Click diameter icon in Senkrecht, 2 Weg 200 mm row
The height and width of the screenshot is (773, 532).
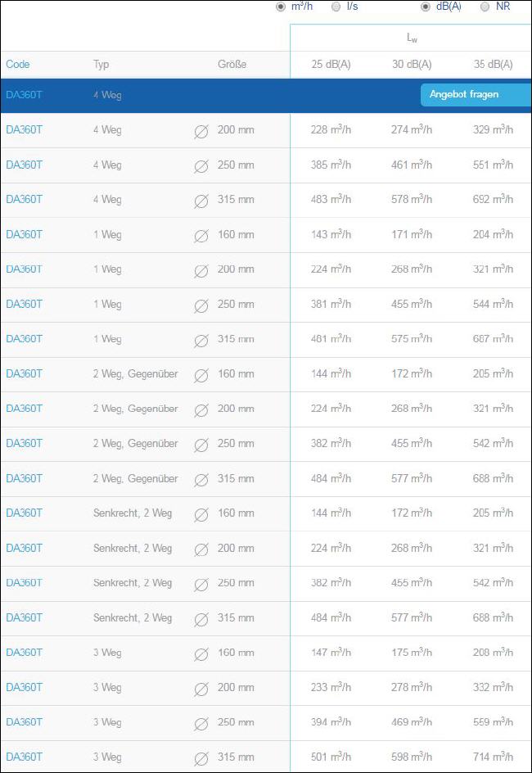coord(201,549)
